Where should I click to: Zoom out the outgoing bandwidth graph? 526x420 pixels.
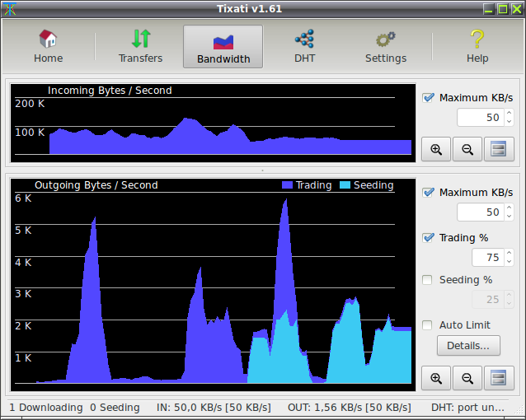tap(467, 378)
